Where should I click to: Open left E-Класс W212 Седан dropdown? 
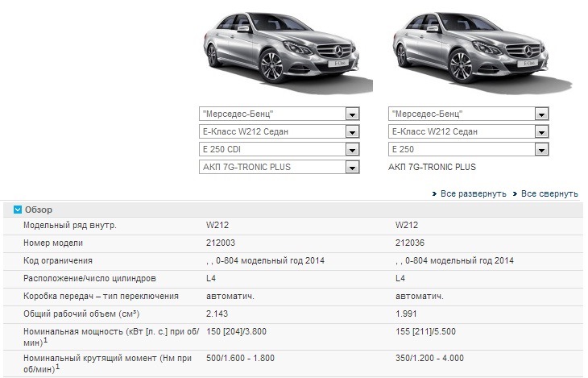point(279,131)
